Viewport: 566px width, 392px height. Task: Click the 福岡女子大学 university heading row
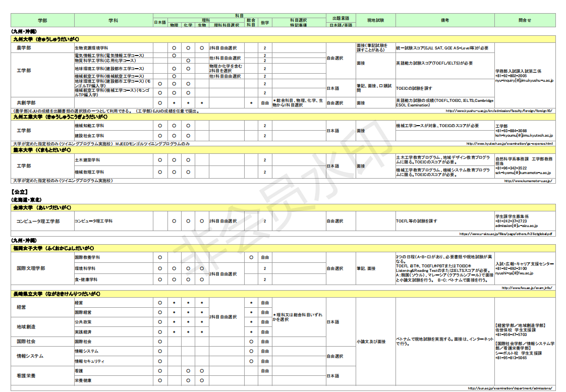tap(283, 248)
